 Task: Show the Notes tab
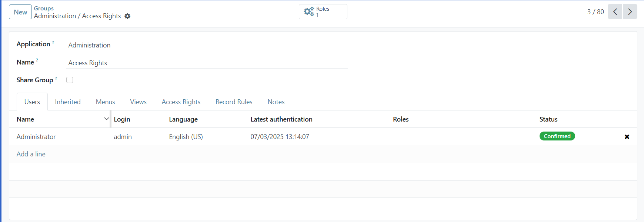pos(276,102)
